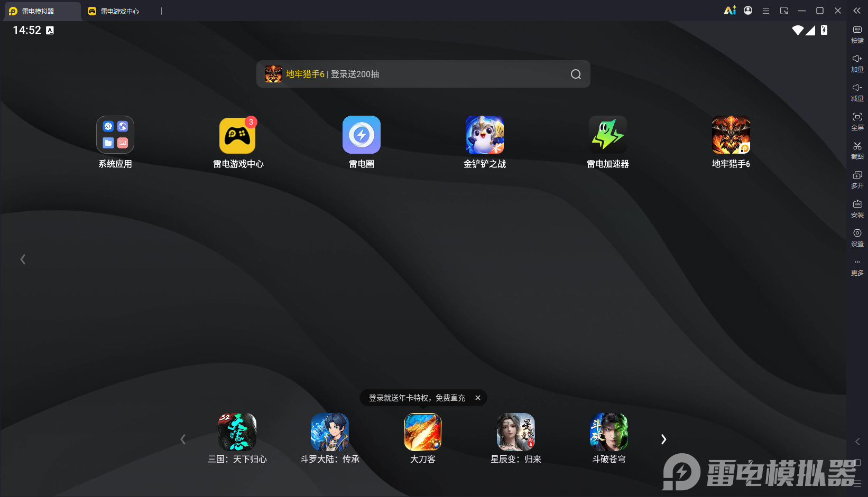868x497 pixels.
Task: Switch to 雷电模拟器 tab
Action: (42, 11)
